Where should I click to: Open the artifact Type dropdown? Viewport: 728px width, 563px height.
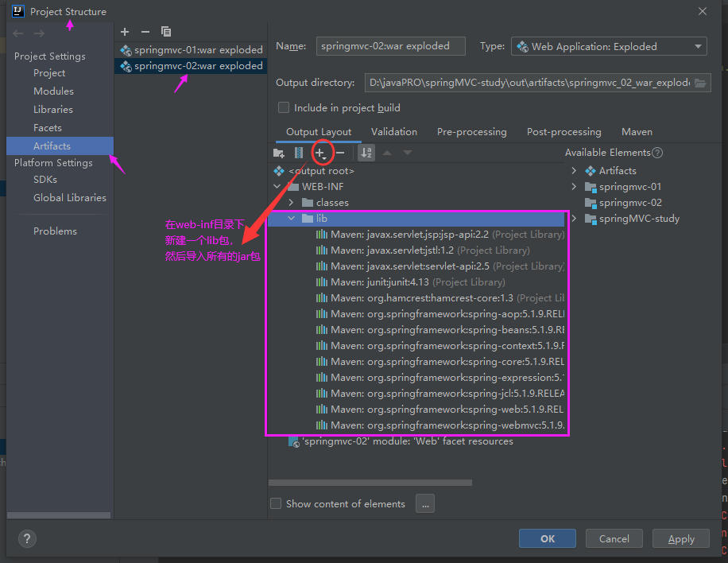[609, 46]
